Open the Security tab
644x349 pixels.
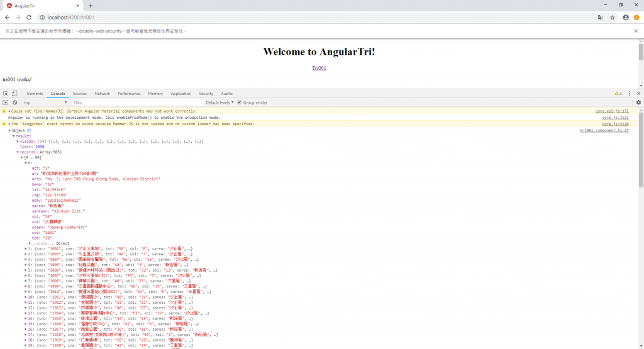click(206, 94)
